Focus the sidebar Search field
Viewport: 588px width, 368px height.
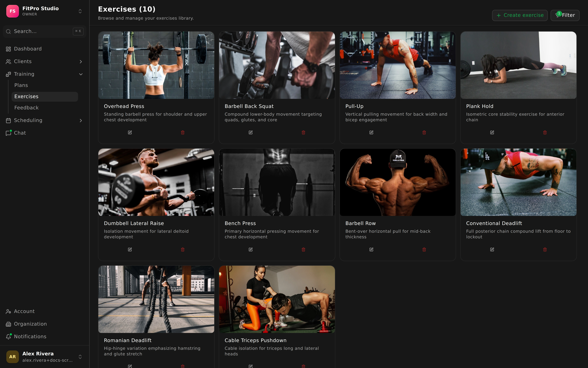pos(45,31)
